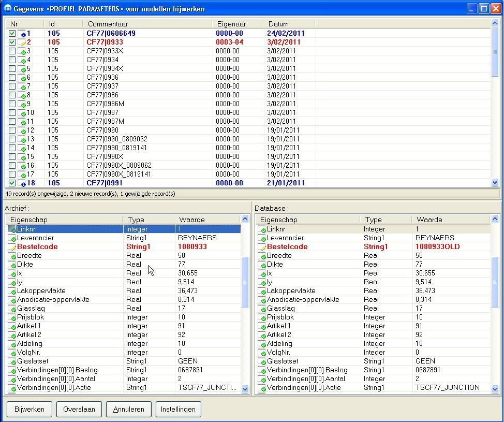This screenshot has height=422, width=504.
Task: Click the Bijwerken button
Action: tap(29, 409)
